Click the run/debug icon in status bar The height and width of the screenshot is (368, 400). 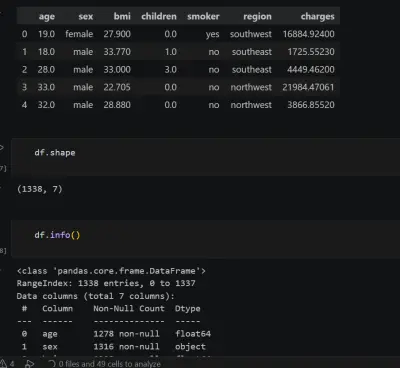point(30,364)
